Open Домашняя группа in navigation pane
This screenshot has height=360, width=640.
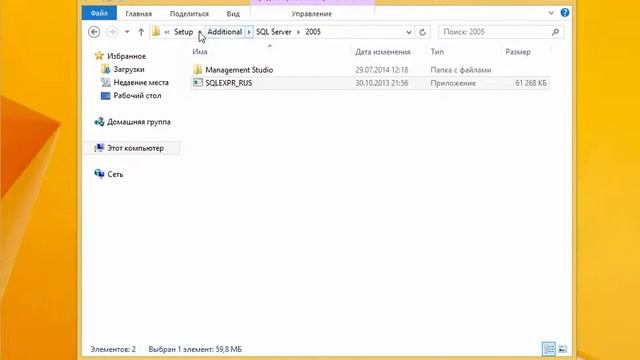[139, 122]
